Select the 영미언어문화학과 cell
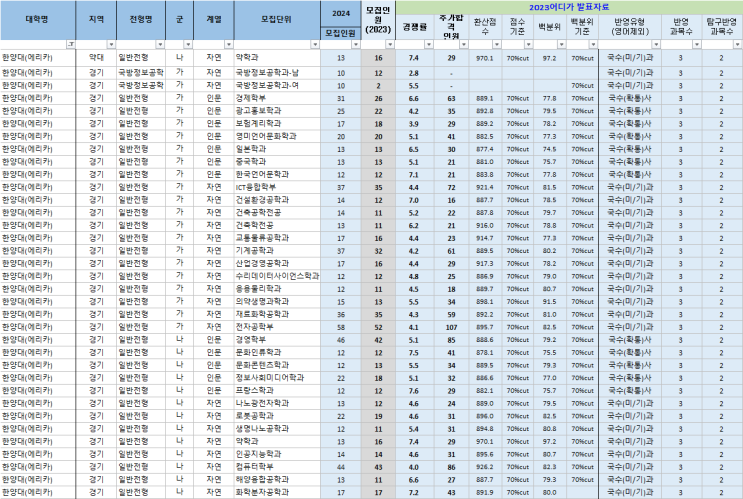The image size is (743, 499). [277, 136]
